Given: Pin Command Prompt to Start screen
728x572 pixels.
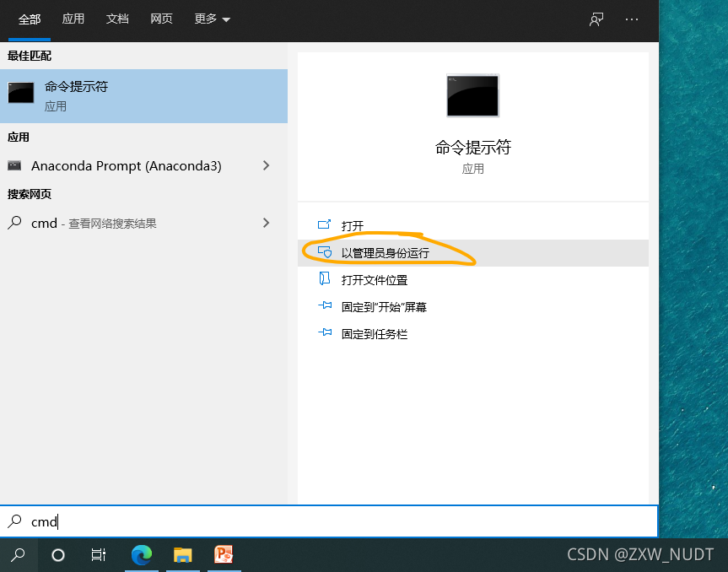Looking at the screenshot, I should point(386,306).
